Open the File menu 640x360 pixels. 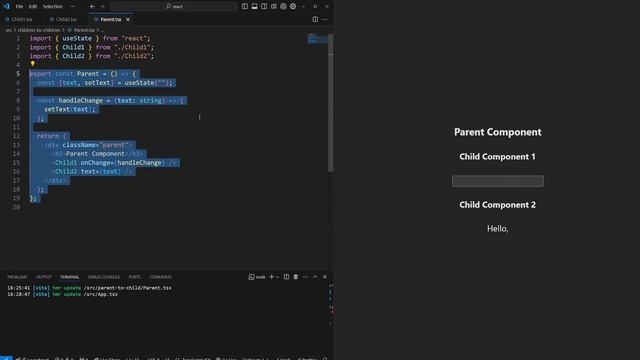click(x=19, y=7)
